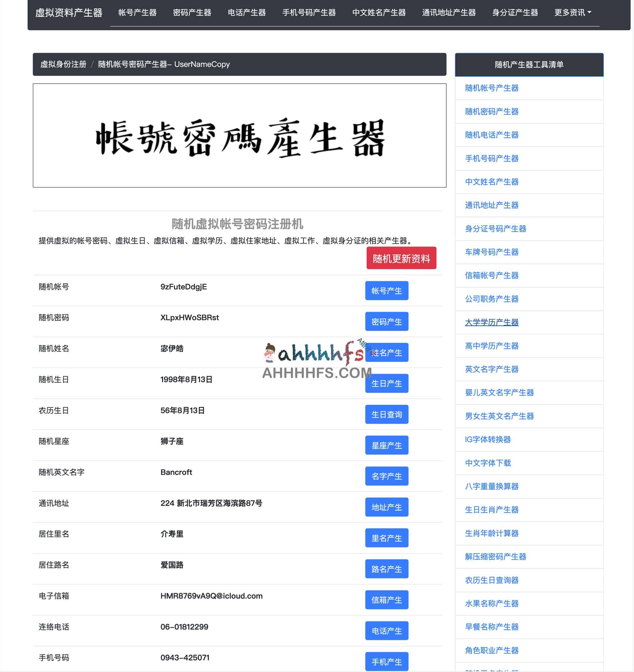Click the 帳號密碼產生器 banner image
This screenshot has height=672, width=634.
tap(240, 135)
